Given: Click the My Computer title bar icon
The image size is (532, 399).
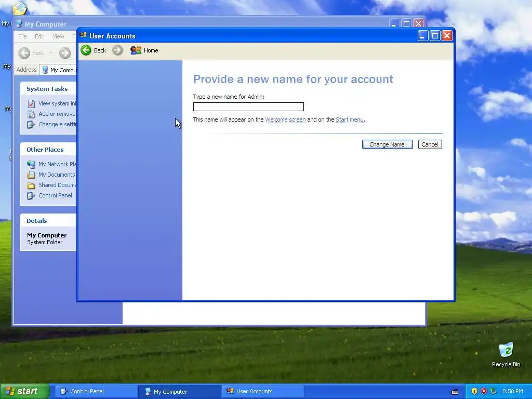Looking at the screenshot, I should (19, 24).
